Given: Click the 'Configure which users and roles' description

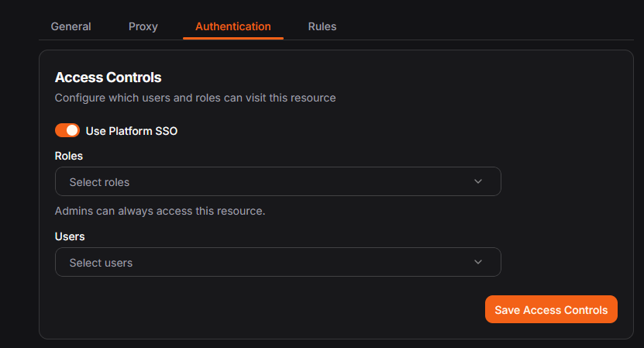Looking at the screenshot, I should pyautogui.click(x=195, y=98).
